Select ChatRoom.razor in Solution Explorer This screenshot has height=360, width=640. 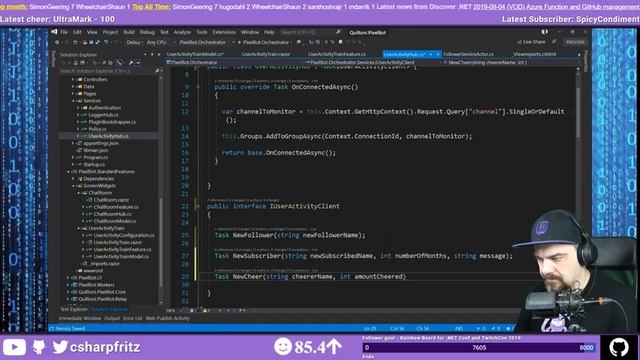111,200
